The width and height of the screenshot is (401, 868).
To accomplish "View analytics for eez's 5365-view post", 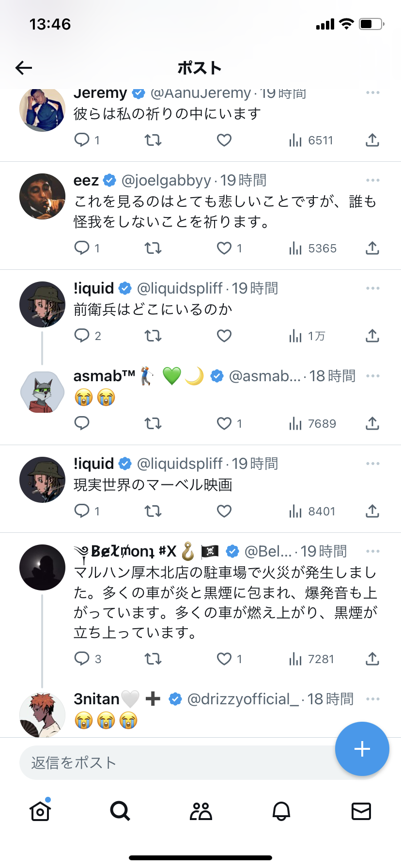I will point(312,248).
